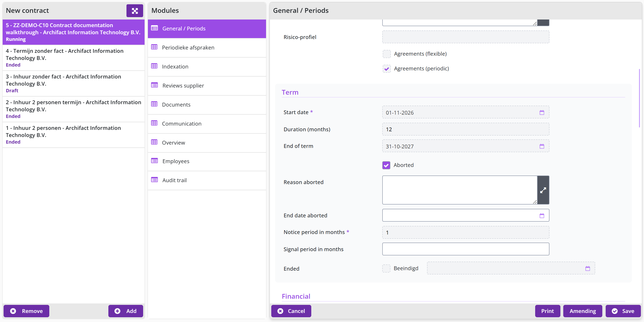Viewport: 644px width, 322px height.
Task: Open the Indexation module
Action: 207,67
